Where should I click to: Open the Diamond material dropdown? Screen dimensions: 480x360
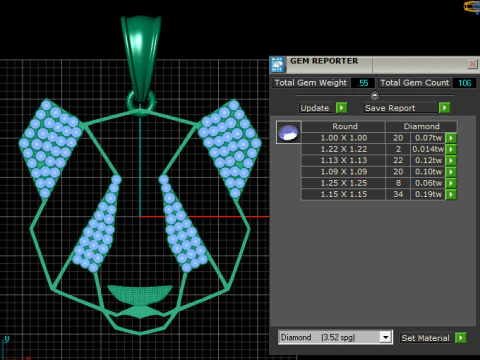(x=386, y=337)
